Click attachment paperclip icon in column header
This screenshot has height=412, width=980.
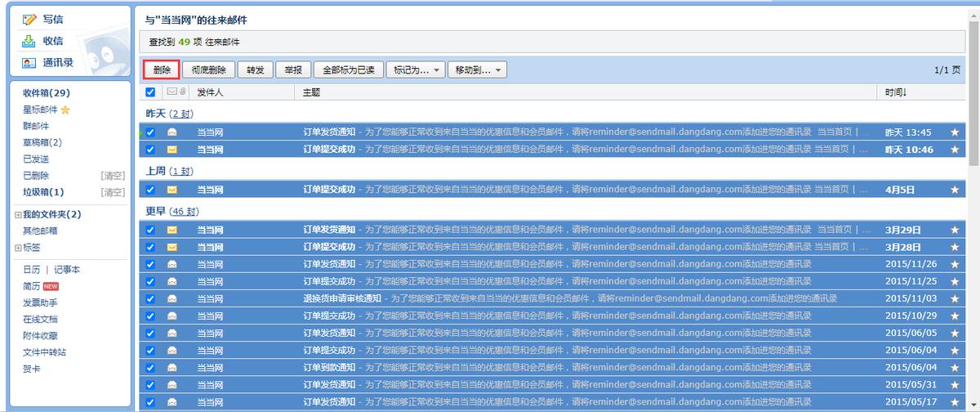(x=183, y=92)
